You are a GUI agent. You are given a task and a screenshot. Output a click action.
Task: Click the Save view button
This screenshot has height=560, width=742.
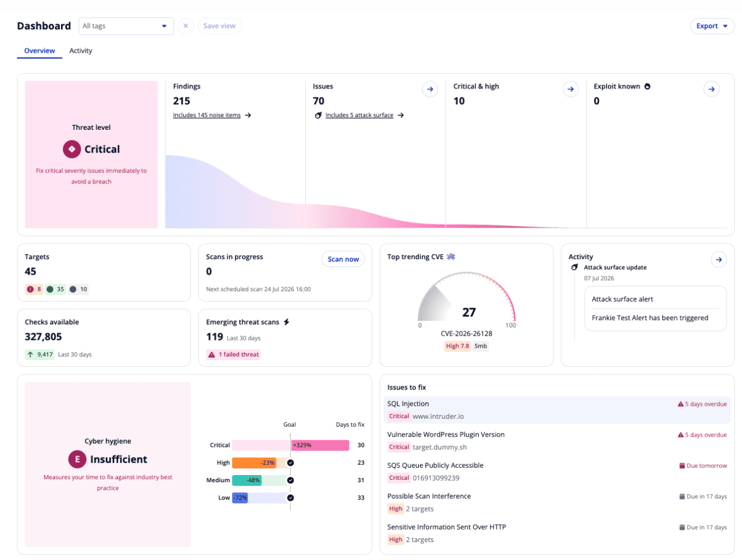tap(220, 26)
